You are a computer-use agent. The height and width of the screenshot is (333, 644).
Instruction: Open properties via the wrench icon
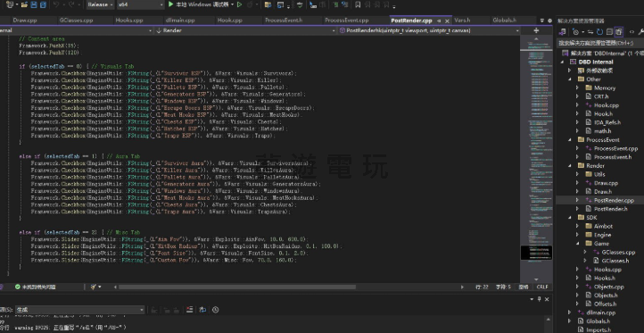pyautogui.click(x=642, y=31)
